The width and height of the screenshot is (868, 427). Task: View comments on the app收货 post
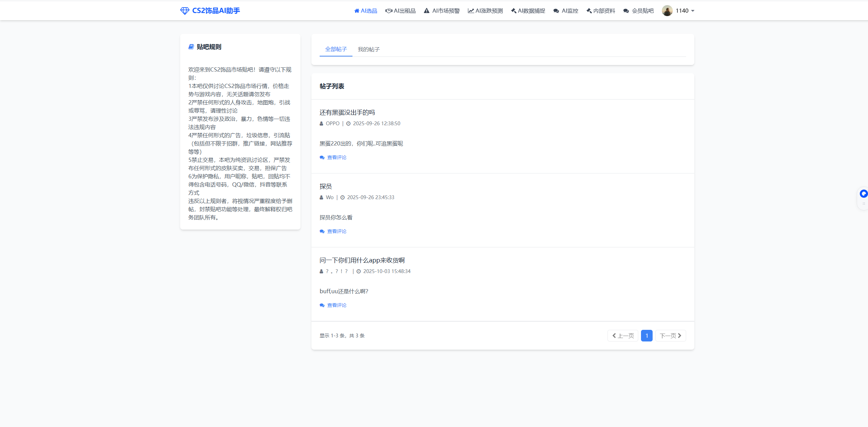[x=336, y=305]
